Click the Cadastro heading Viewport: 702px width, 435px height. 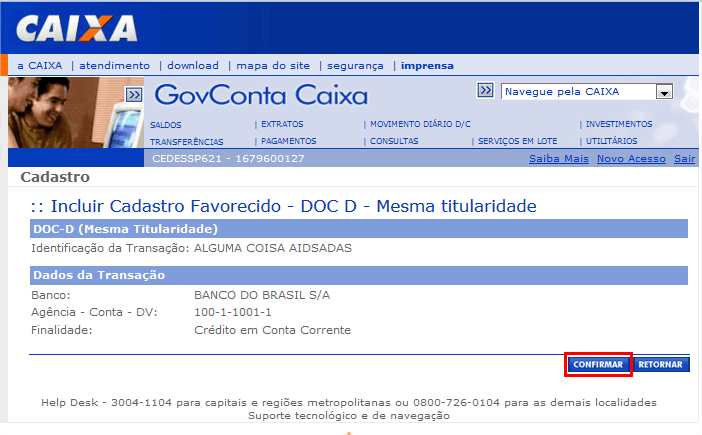pyautogui.click(x=55, y=177)
